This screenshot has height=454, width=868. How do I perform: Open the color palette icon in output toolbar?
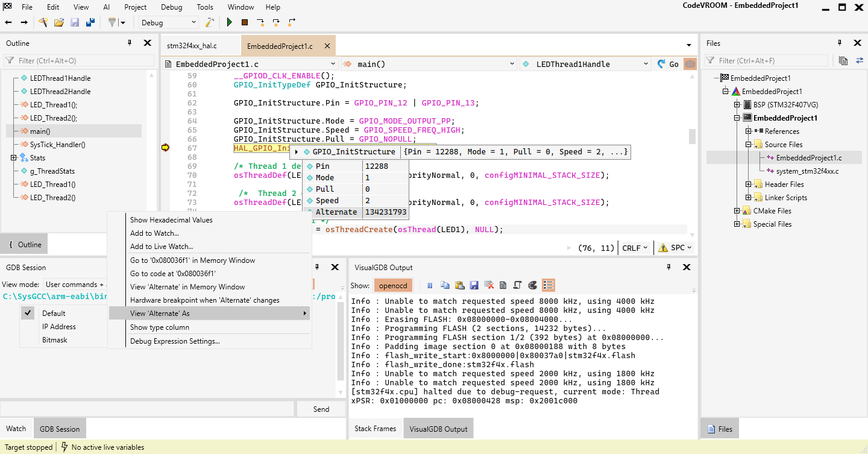point(532,285)
